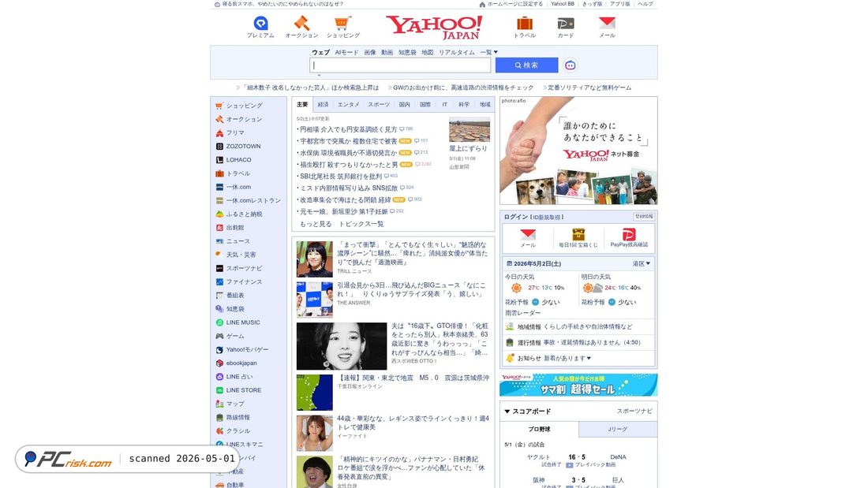This screenshot has width=868, height=488.
Task: Switch to the 経済 news tab
Action: pyautogui.click(x=324, y=105)
